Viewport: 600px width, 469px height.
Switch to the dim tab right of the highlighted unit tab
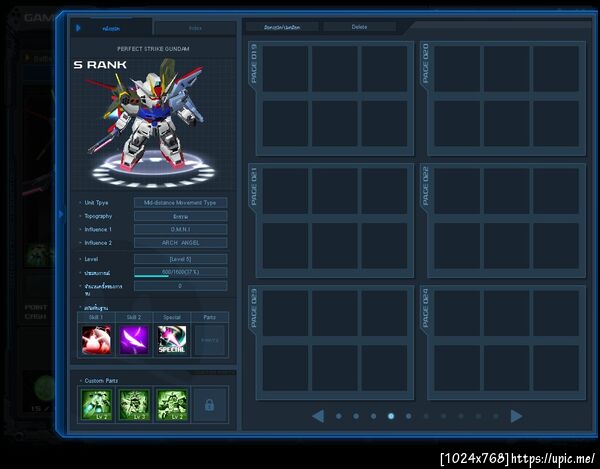click(x=195, y=28)
